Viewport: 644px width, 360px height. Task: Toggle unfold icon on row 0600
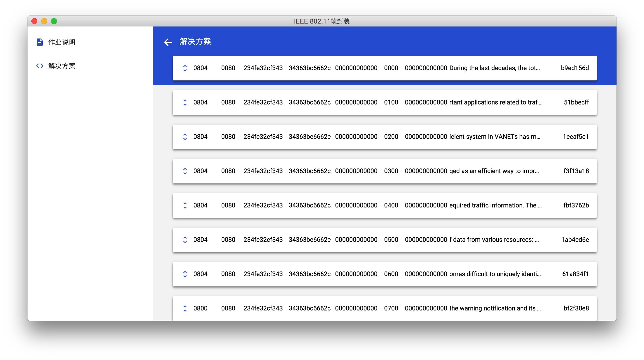tap(185, 274)
